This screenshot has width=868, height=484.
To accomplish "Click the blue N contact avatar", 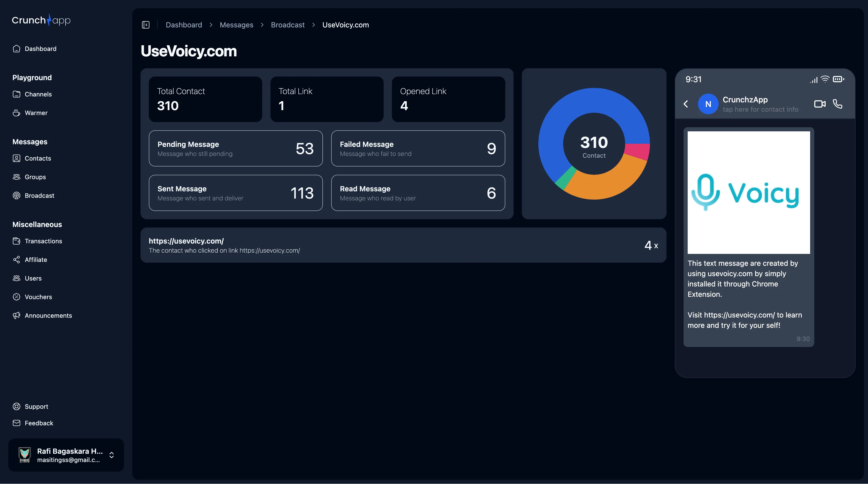I will click(x=708, y=104).
